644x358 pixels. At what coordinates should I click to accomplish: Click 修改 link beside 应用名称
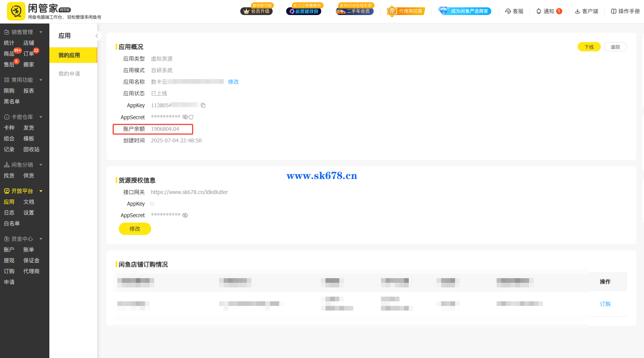tap(233, 82)
